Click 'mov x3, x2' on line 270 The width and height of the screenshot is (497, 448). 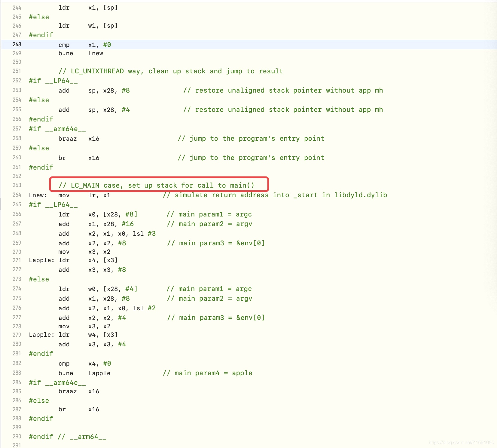tap(84, 252)
